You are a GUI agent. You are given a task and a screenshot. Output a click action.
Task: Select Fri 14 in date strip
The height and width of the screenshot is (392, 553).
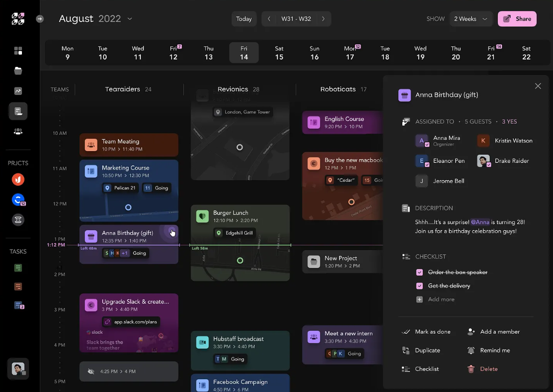click(244, 53)
